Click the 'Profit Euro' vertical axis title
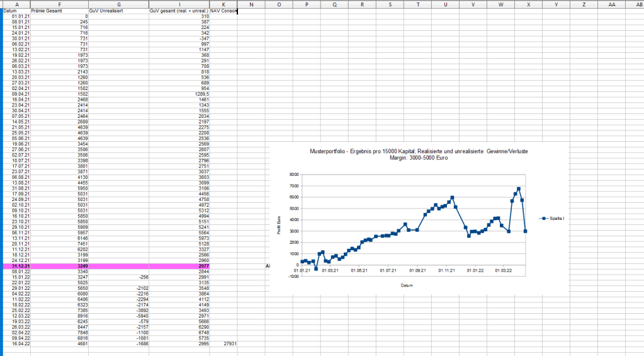The height and width of the screenshot is (356, 644). pos(279,225)
